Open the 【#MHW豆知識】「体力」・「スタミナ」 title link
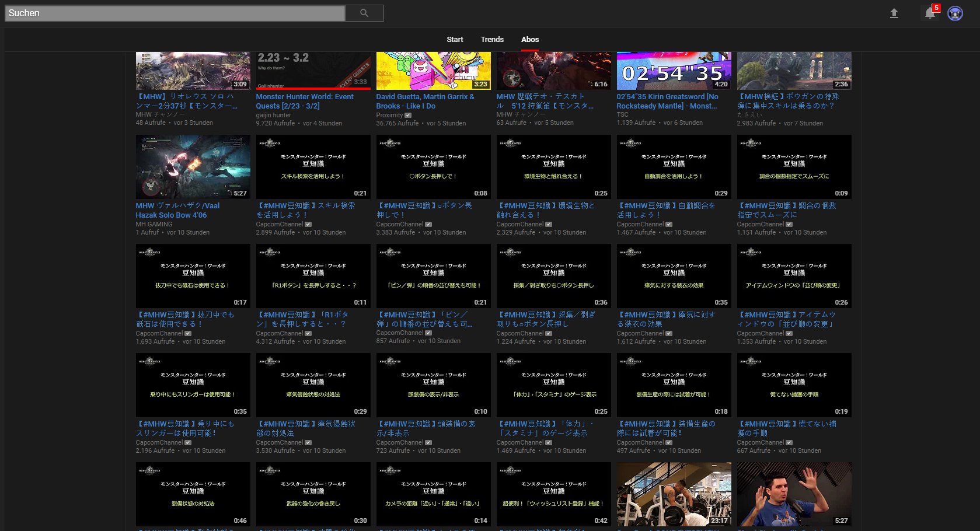 tap(545, 428)
